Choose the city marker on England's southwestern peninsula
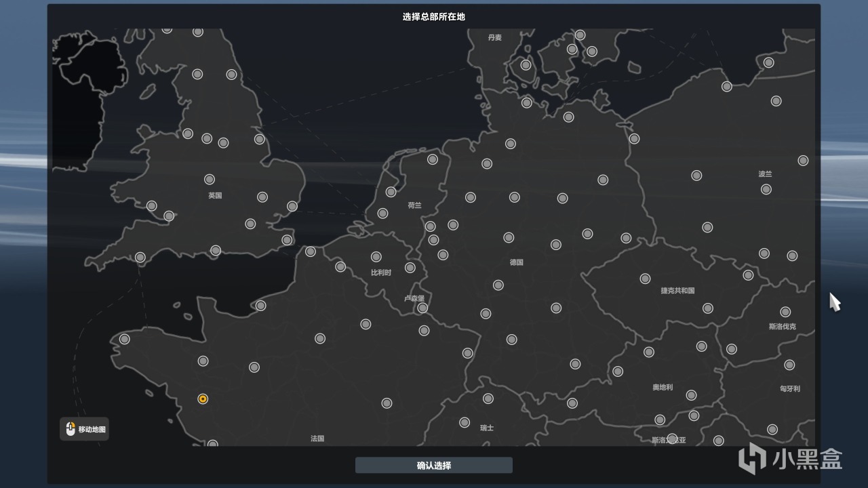The image size is (868, 488). (x=140, y=258)
